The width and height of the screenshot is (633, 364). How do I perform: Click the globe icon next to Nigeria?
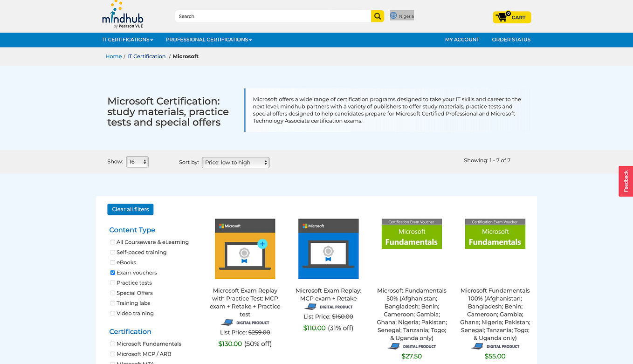[x=394, y=15]
